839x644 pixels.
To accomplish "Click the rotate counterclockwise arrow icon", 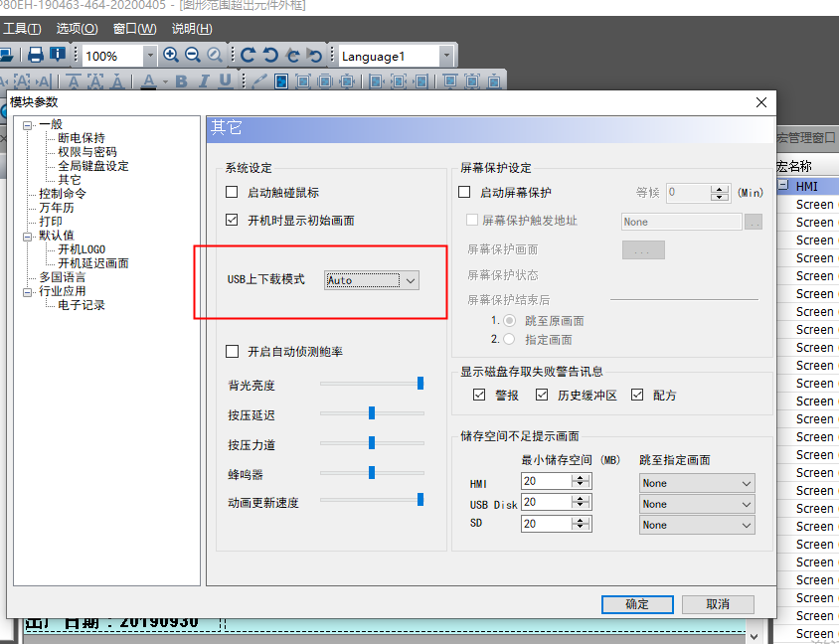I will pos(270,56).
